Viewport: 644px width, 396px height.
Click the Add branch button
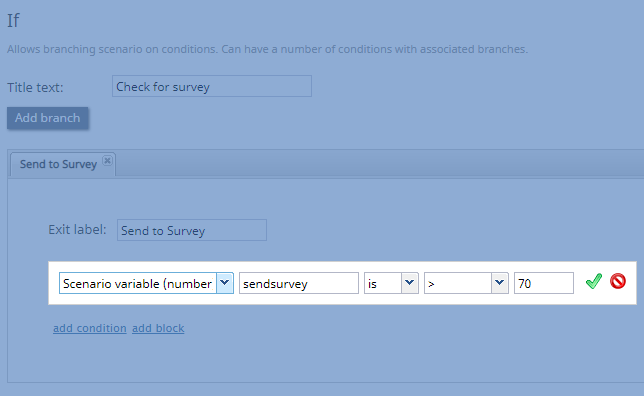pyautogui.click(x=48, y=118)
